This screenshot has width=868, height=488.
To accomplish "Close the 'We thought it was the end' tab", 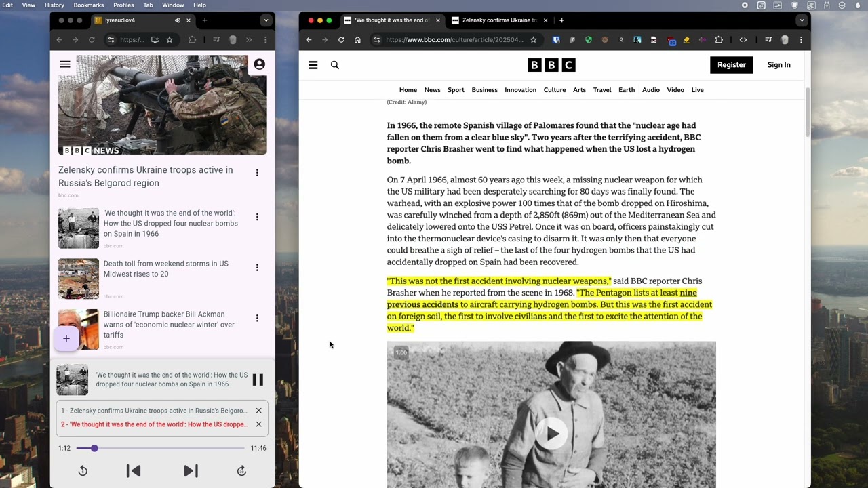I will click(x=437, y=20).
